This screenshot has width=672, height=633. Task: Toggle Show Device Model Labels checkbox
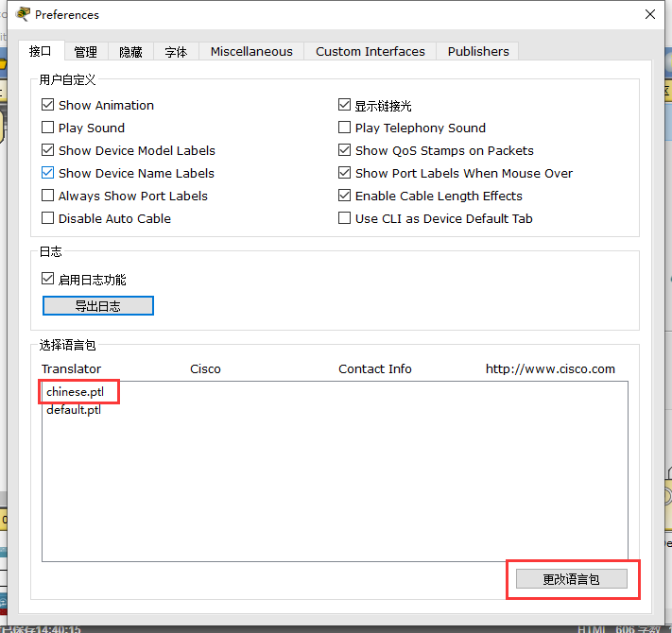pyautogui.click(x=47, y=150)
